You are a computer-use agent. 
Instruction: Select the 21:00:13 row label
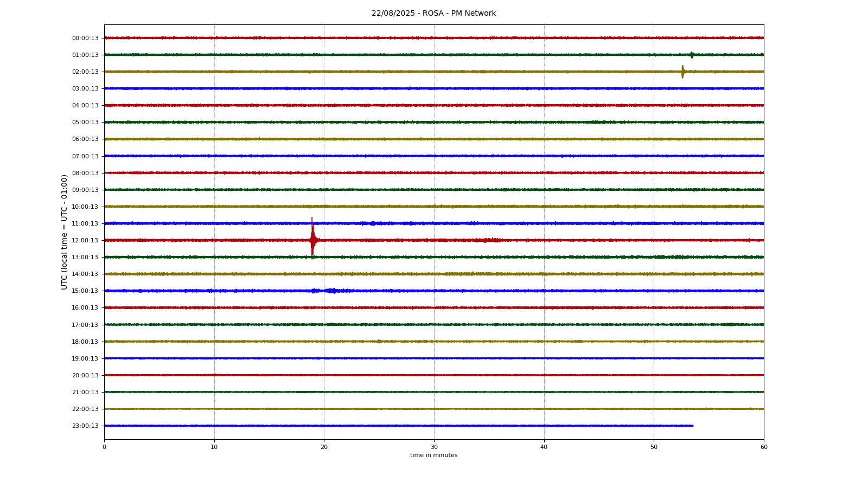coord(85,392)
